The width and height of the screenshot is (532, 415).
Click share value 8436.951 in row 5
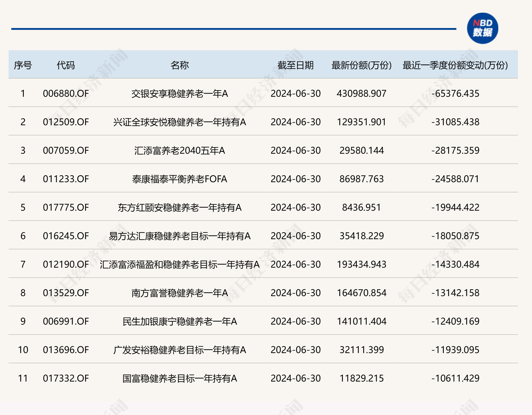click(x=362, y=207)
